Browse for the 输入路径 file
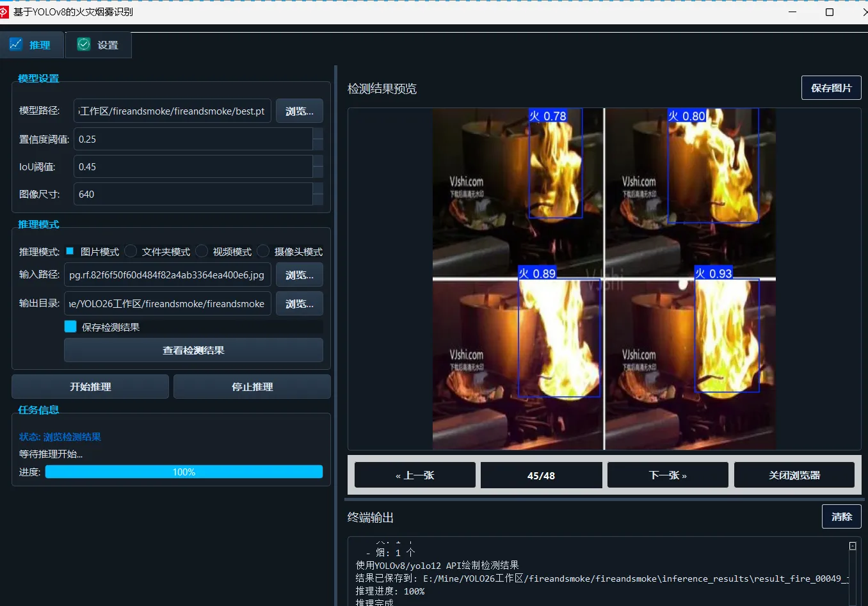Image resolution: width=868 pixels, height=606 pixels. (300, 275)
